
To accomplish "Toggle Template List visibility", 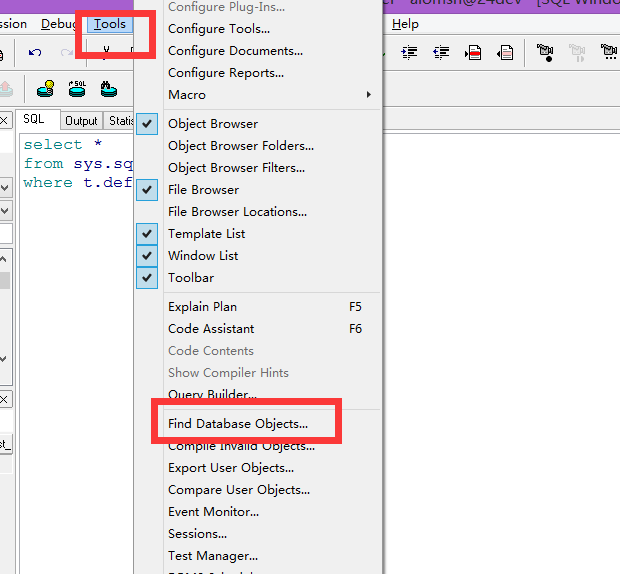I will click(x=206, y=234).
